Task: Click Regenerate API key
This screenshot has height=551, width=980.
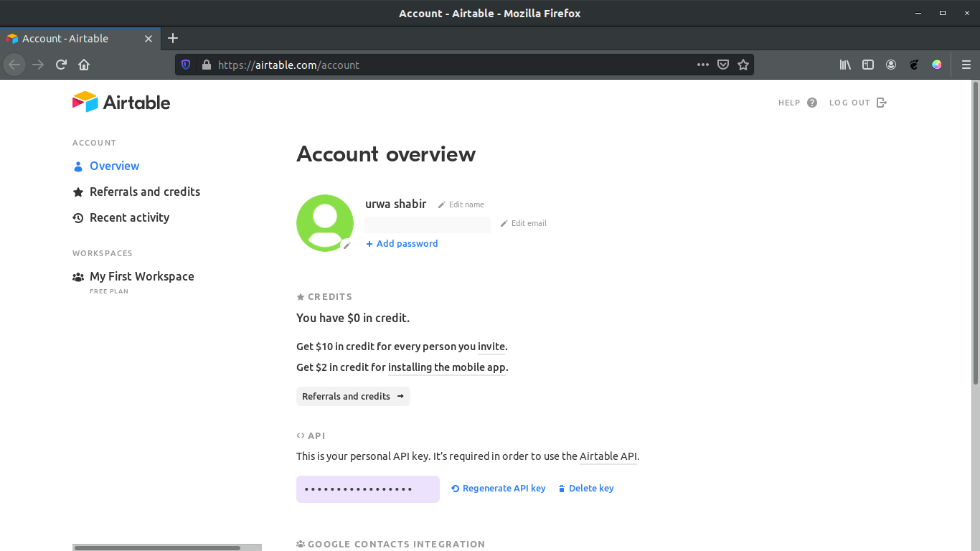Action: [x=499, y=489]
